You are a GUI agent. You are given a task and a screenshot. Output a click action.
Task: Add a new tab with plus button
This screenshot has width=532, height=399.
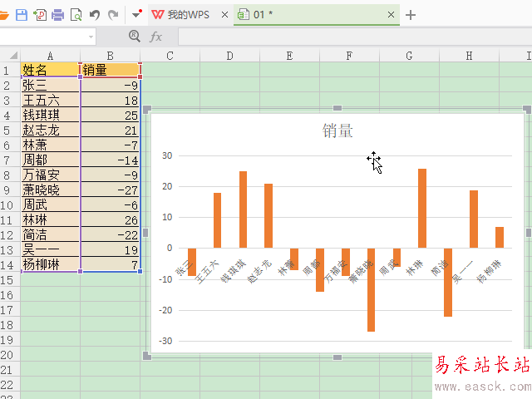pyautogui.click(x=411, y=15)
